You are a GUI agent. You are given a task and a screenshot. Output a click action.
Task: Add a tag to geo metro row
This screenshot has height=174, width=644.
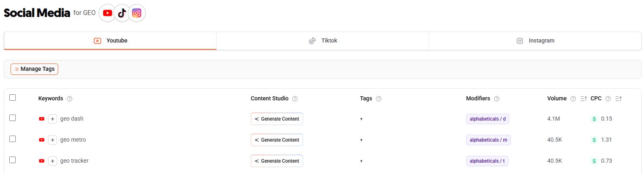361,140
